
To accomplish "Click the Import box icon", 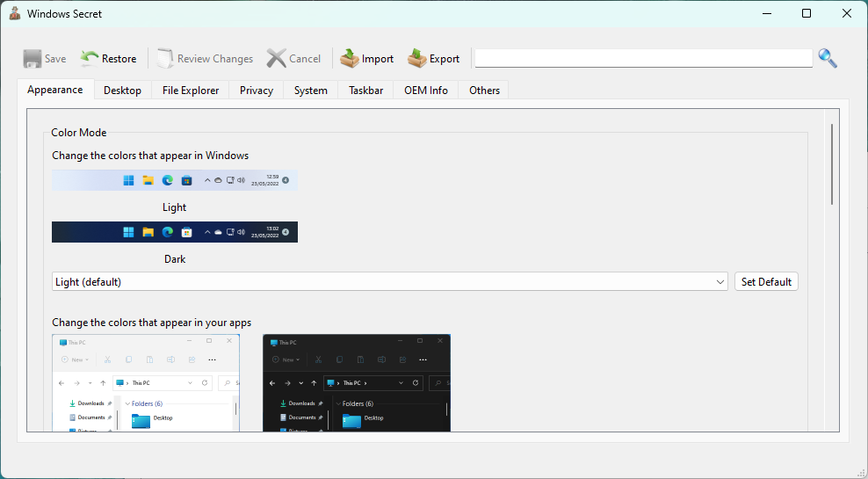I will pos(350,59).
